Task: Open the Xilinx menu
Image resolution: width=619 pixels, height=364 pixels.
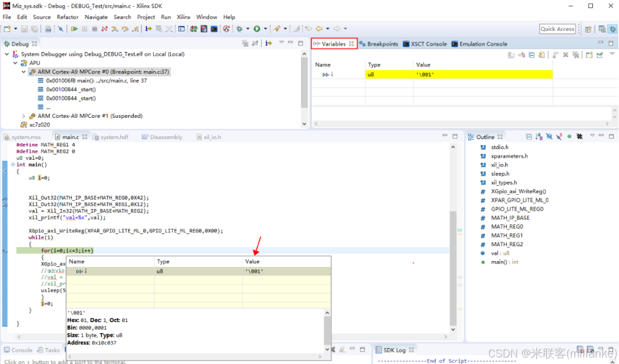Action: (184, 17)
